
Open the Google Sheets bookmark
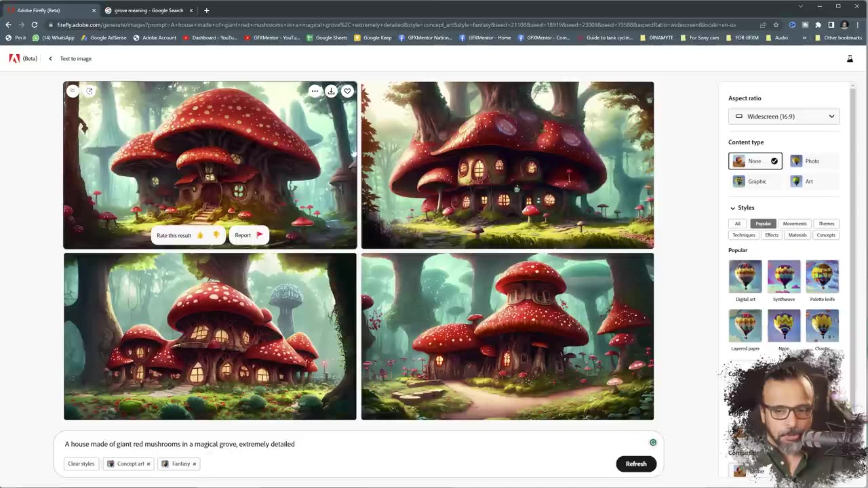pos(327,38)
